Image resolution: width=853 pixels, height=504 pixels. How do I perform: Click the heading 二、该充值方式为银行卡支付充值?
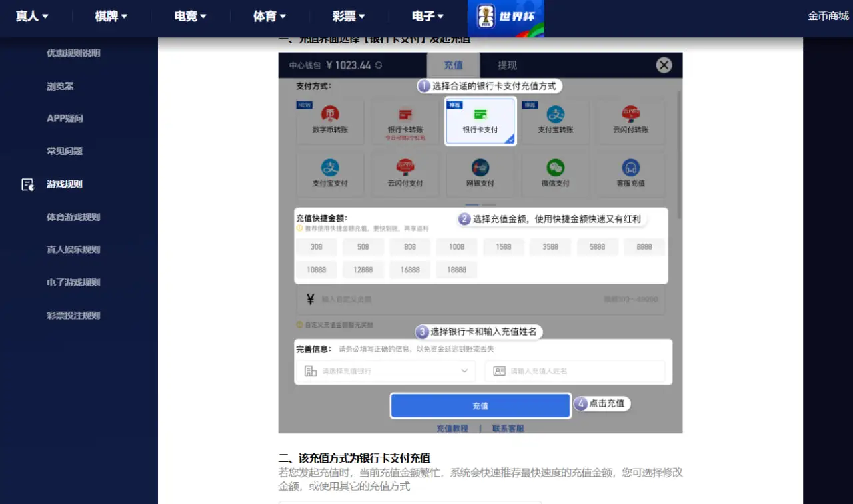(x=354, y=458)
